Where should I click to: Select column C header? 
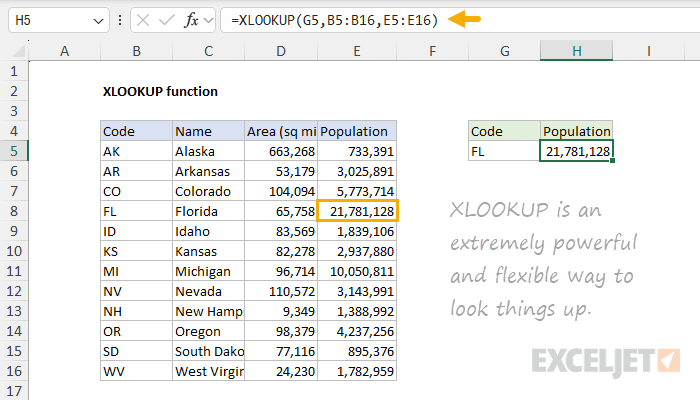pos(208,51)
